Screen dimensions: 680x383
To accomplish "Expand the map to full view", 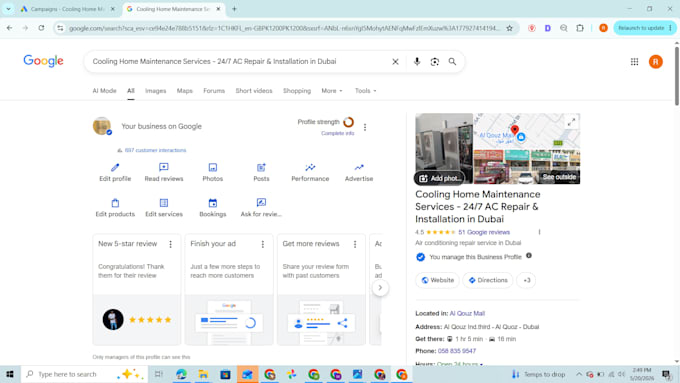I will click(572, 122).
